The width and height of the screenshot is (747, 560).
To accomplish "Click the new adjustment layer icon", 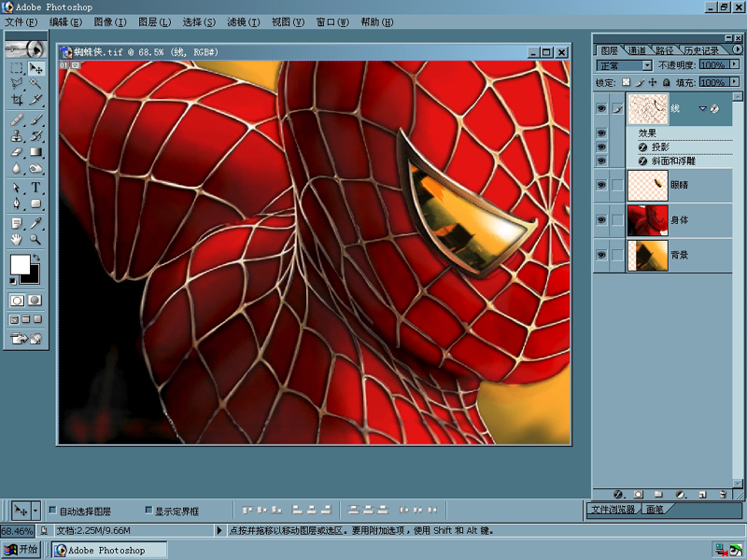I will 681,495.
